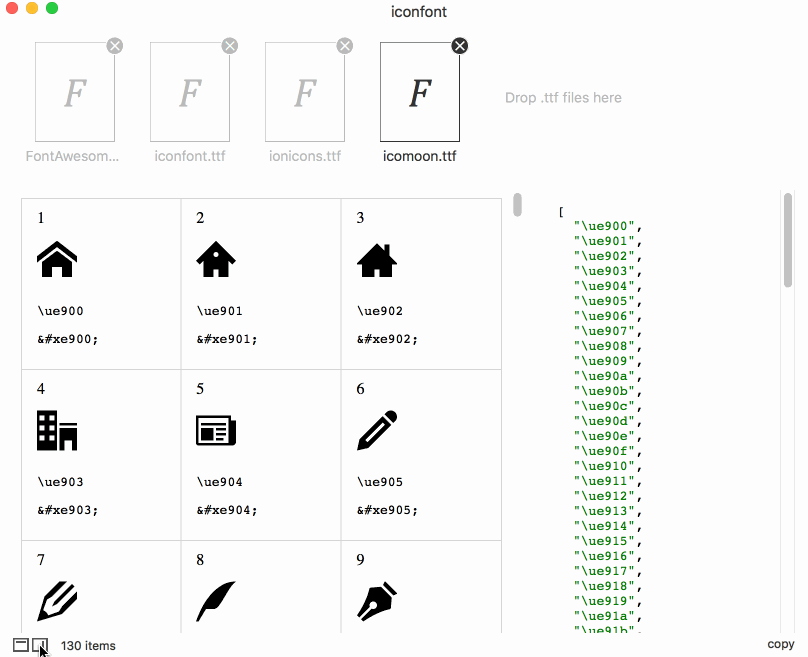Image resolution: width=808 pixels, height=657 pixels.
Task: Click the \ue900 code under icon 1
Action: [x=60, y=311]
